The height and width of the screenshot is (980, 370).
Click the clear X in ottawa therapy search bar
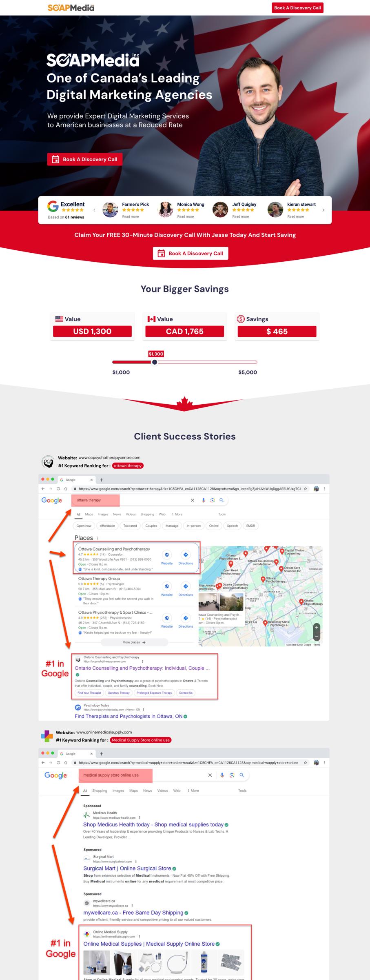tap(193, 500)
